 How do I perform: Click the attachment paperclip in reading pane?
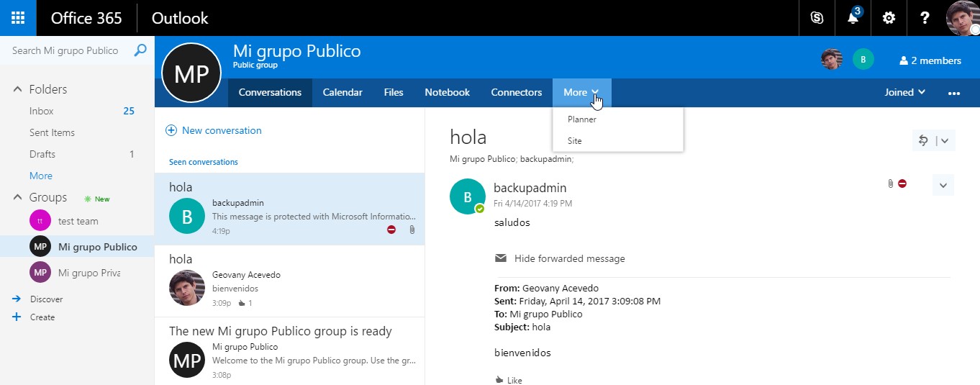pyautogui.click(x=891, y=184)
